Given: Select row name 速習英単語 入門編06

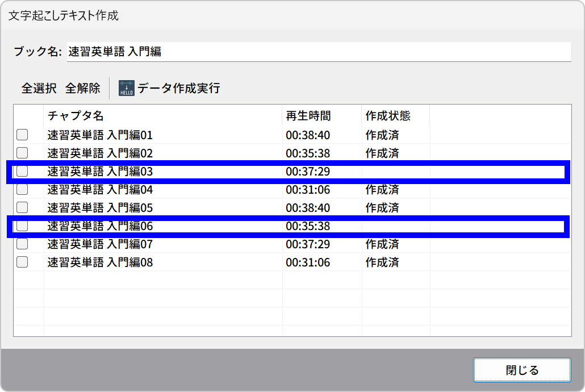Looking at the screenshot, I should tap(100, 226).
